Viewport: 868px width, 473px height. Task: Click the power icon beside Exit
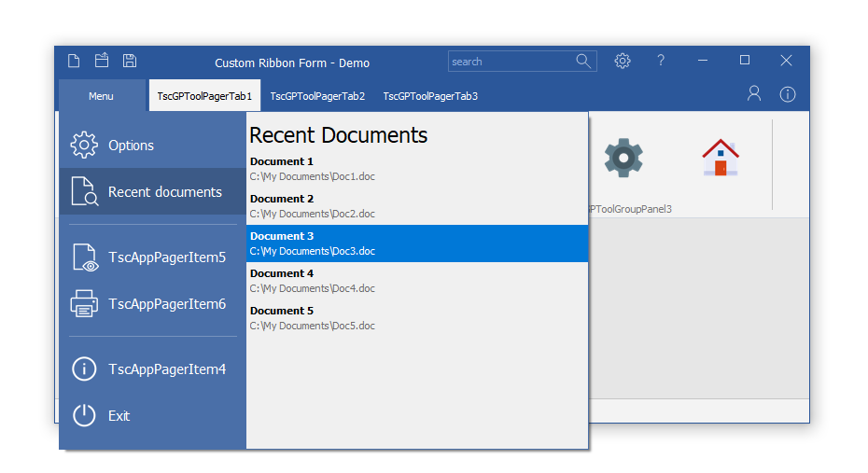(x=84, y=415)
